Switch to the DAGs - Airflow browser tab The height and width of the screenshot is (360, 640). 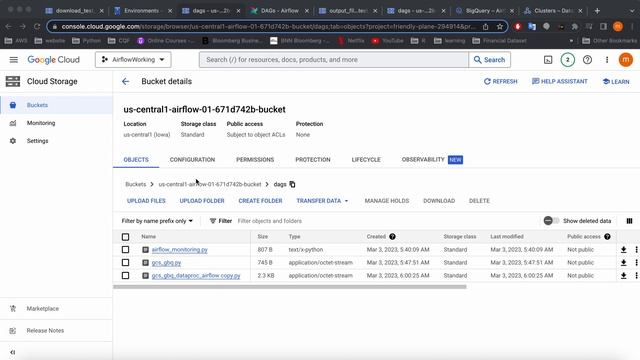280,11
